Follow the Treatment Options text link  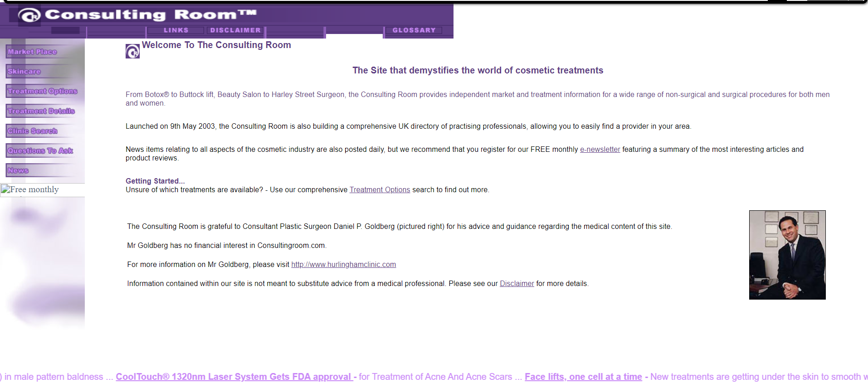point(380,190)
